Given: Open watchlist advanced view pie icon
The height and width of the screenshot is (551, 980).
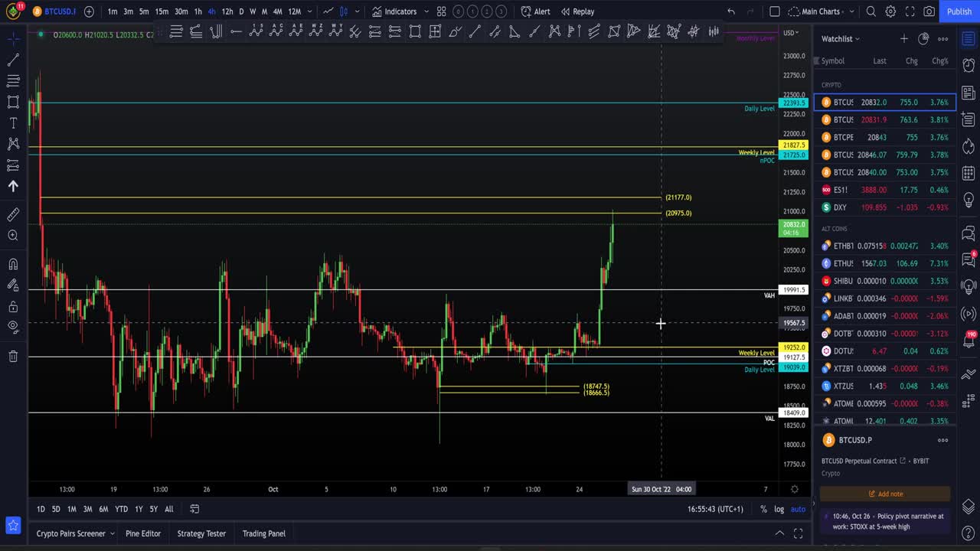Looking at the screenshot, I should pyautogui.click(x=923, y=39).
